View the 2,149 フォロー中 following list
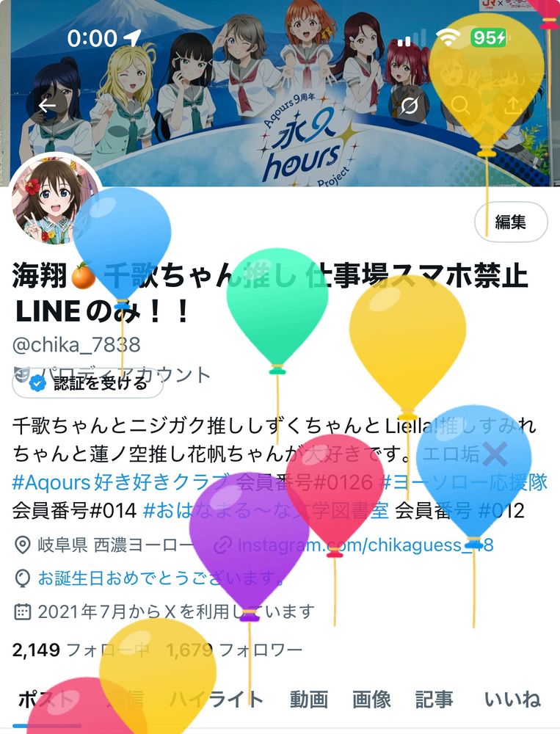Viewport: 560px width, 734px height. (81, 650)
